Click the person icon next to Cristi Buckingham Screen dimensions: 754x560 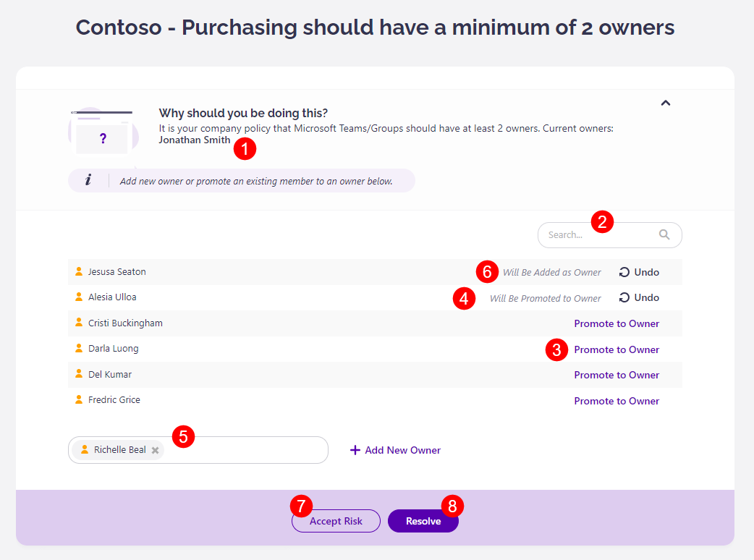click(79, 323)
